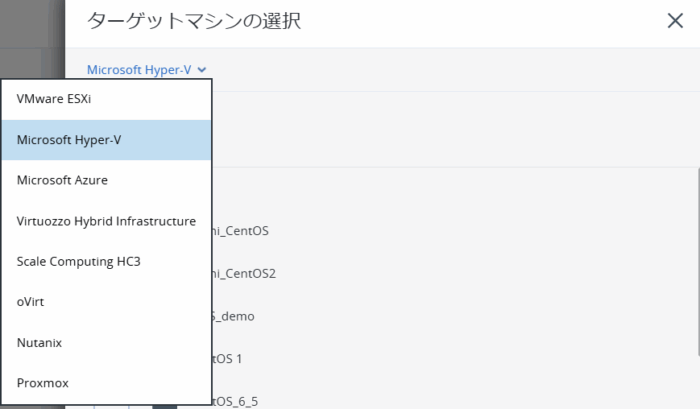
Task: Select Virtuozzo Hybrid Infrastructure option
Action: 106,221
